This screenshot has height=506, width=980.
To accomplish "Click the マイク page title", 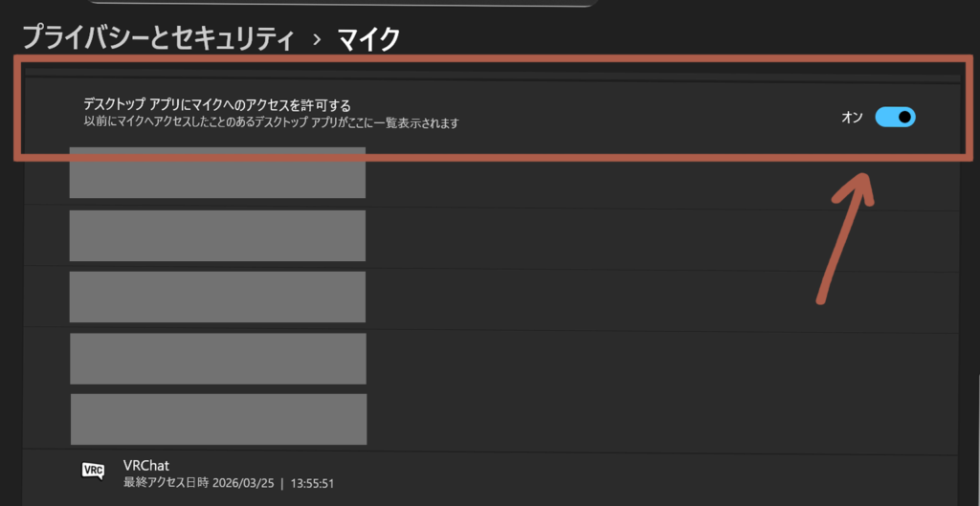I will coord(368,38).
